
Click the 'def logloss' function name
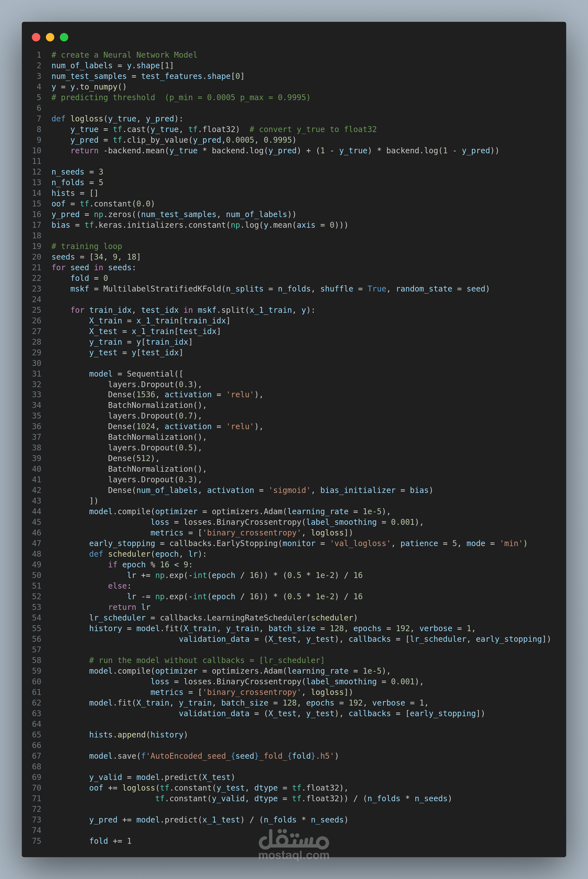[86, 119]
